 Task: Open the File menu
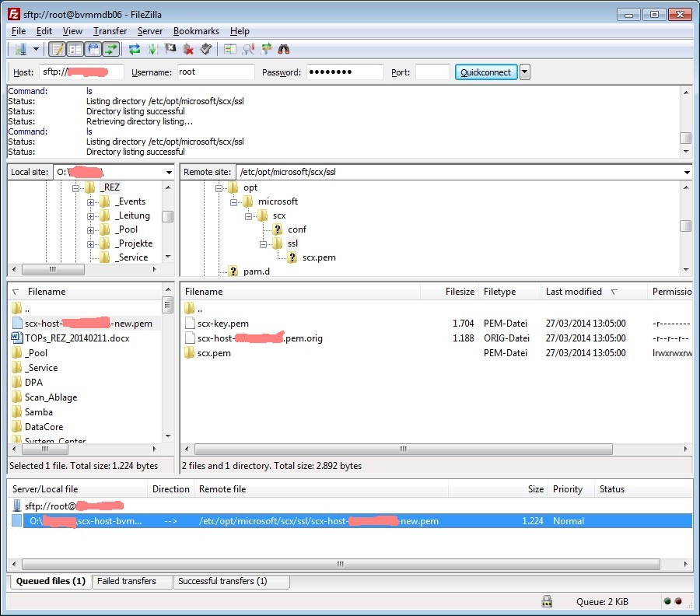pyautogui.click(x=19, y=31)
